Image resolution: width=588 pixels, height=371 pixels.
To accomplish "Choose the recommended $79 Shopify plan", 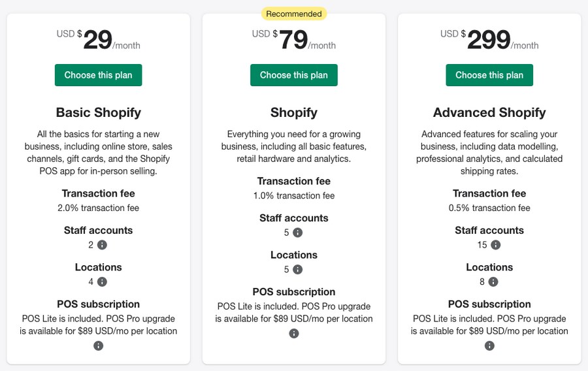I will tap(294, 75).
